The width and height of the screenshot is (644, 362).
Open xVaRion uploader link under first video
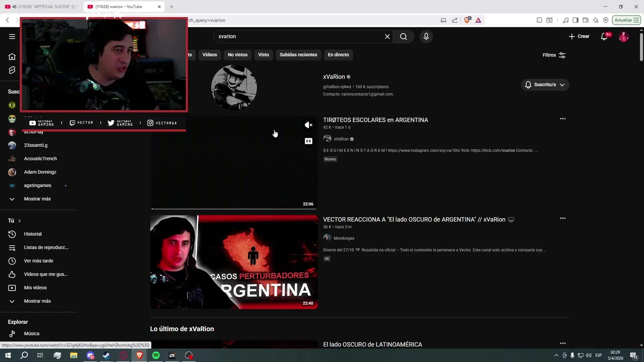click(x=341, y=139)
